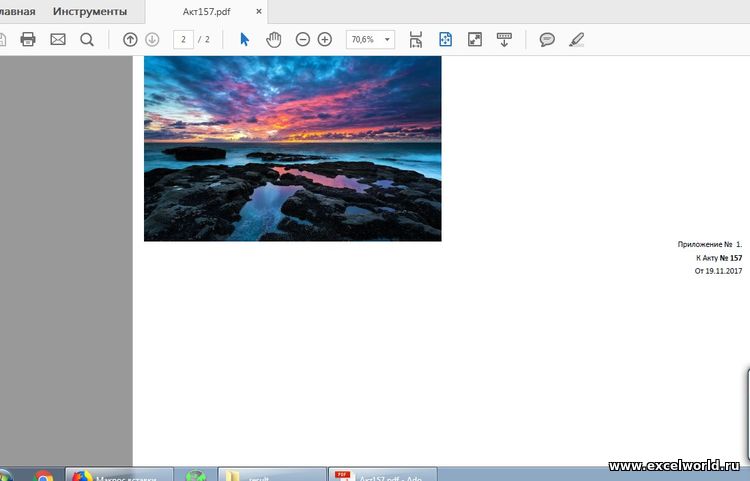Toggle the fit to full page view
The image size is (750, 481).
[445, 39]
